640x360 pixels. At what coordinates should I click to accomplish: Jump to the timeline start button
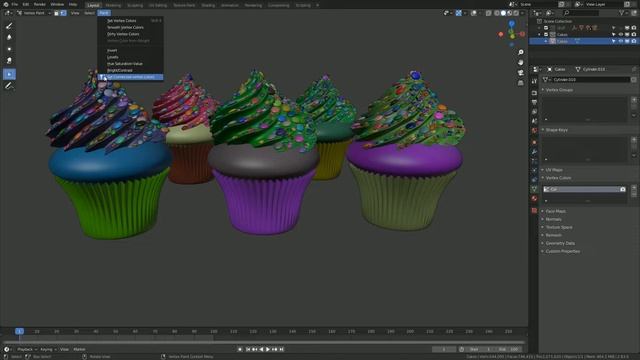coord(248,349)
